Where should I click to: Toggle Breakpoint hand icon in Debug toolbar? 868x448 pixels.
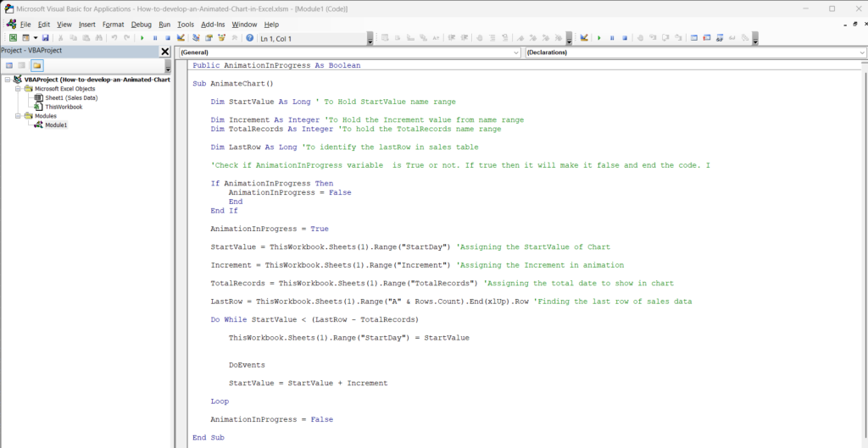click(x=640, y=38)
